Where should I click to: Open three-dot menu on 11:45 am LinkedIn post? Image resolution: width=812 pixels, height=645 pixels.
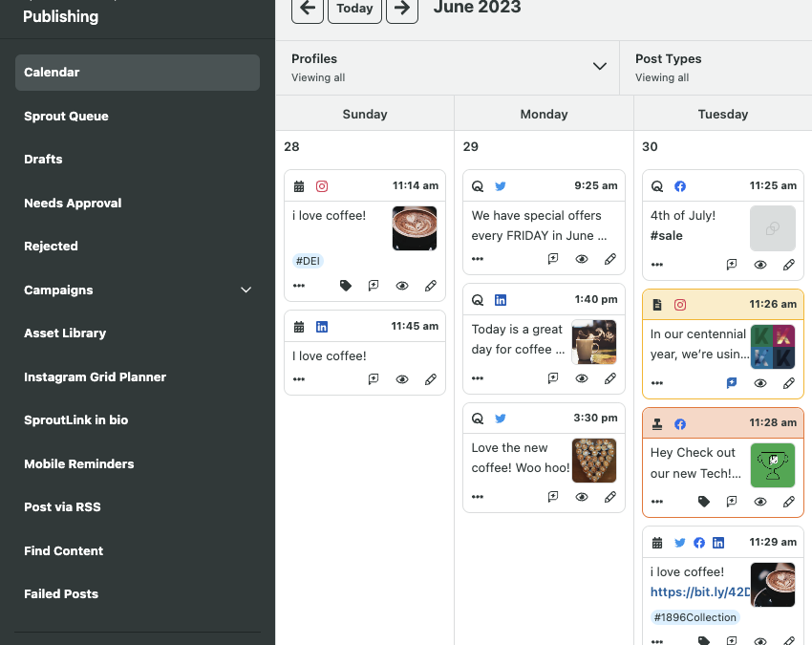tap(299, 379)
